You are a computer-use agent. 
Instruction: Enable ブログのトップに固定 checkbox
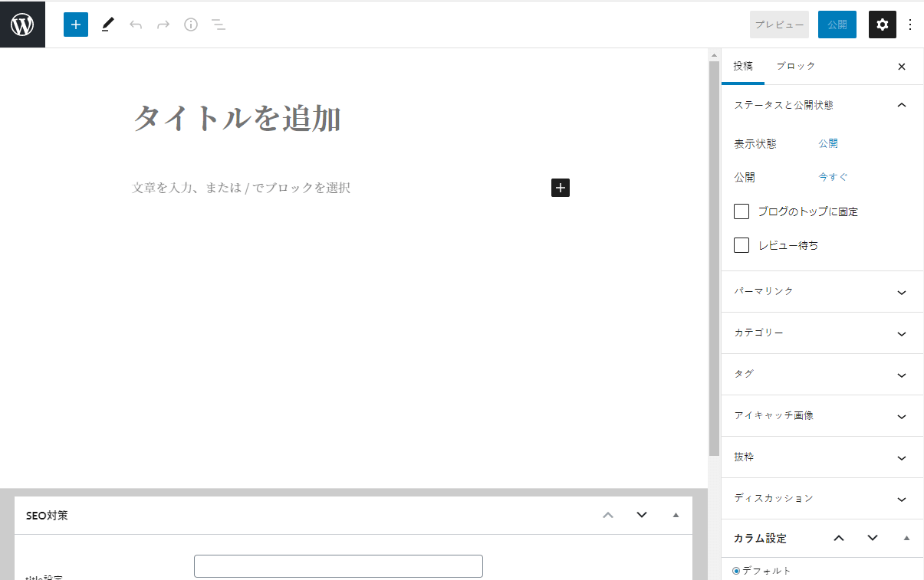741,211
